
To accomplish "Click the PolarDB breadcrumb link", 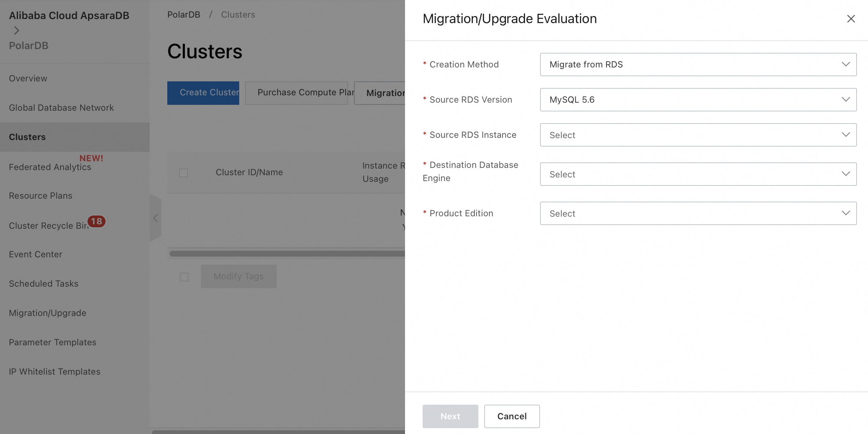I will 183,15.
